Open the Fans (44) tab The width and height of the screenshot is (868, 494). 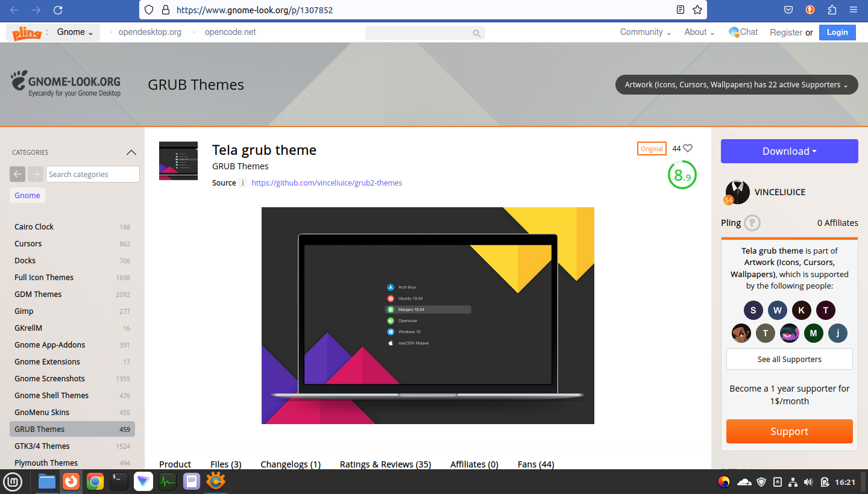tap(536, 464)
